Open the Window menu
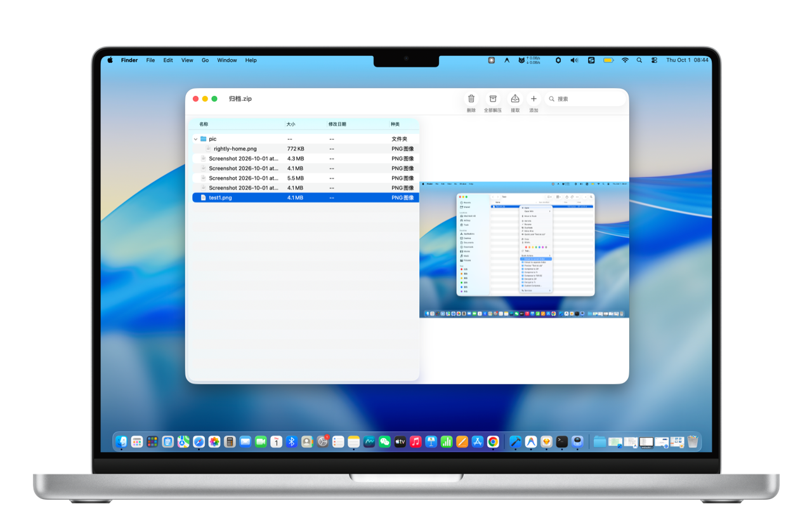 [227, 60]
